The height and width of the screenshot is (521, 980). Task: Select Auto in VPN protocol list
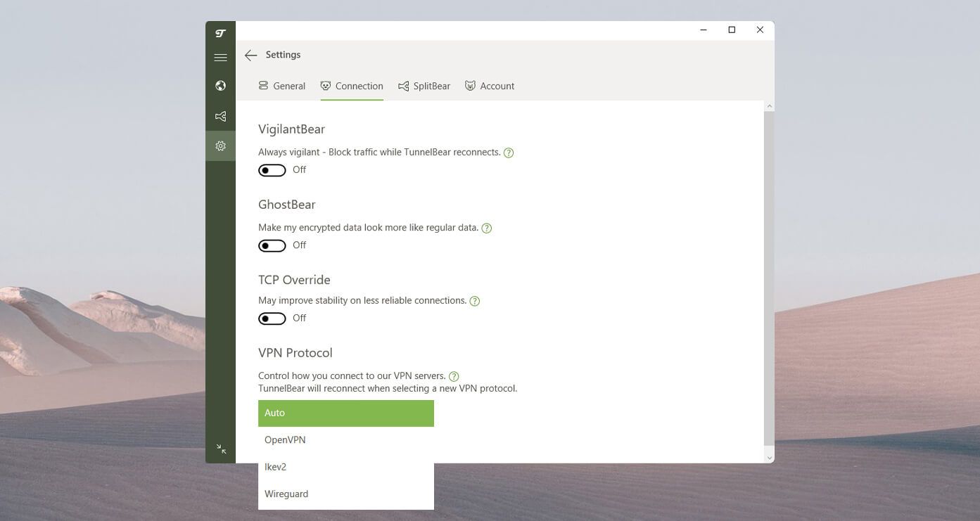346,413
